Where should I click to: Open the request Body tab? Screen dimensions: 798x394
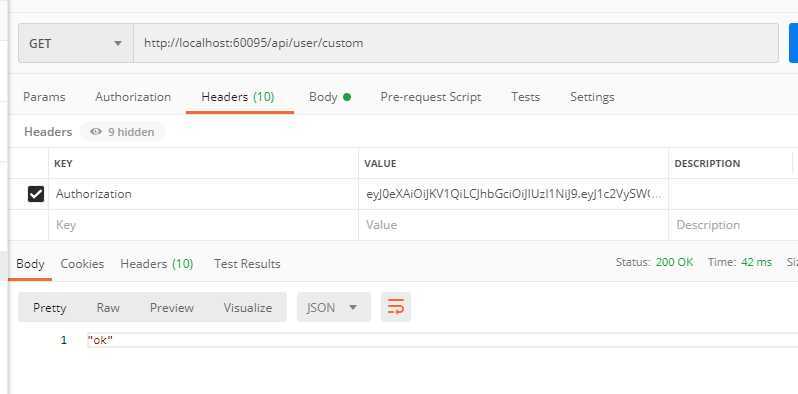click(330, 97)
